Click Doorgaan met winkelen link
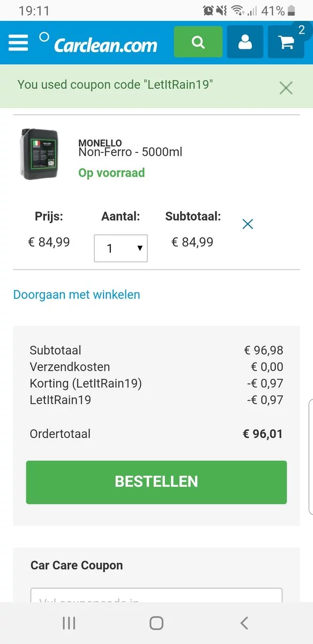313x644 pixels. [77, 295]
